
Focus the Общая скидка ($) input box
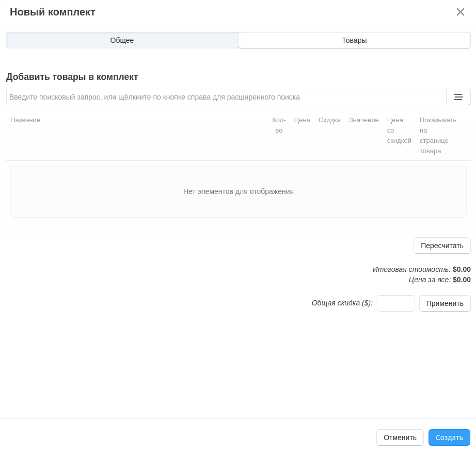click(x=395, y=303)
